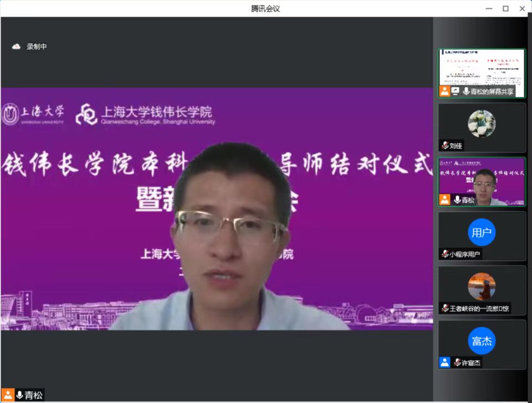The image size is (532, 403).
Task: Click the microphone icon beside 青松的屏幕共享
Action: (x=466, y=91)
